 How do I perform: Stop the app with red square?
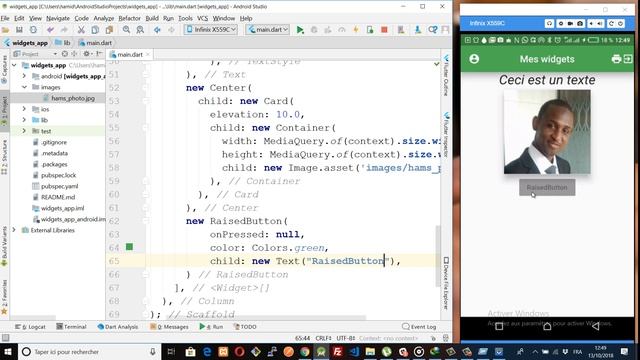(384, 30)
